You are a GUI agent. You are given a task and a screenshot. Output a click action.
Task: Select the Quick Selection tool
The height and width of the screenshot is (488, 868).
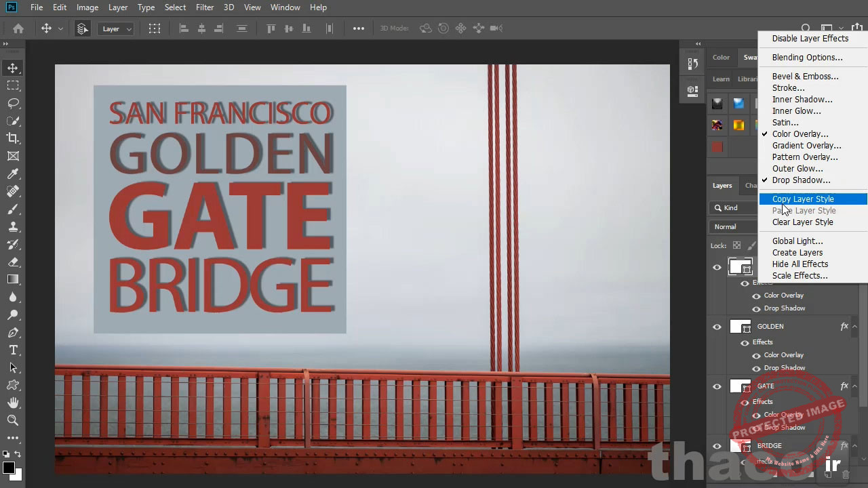click(13, 121)
